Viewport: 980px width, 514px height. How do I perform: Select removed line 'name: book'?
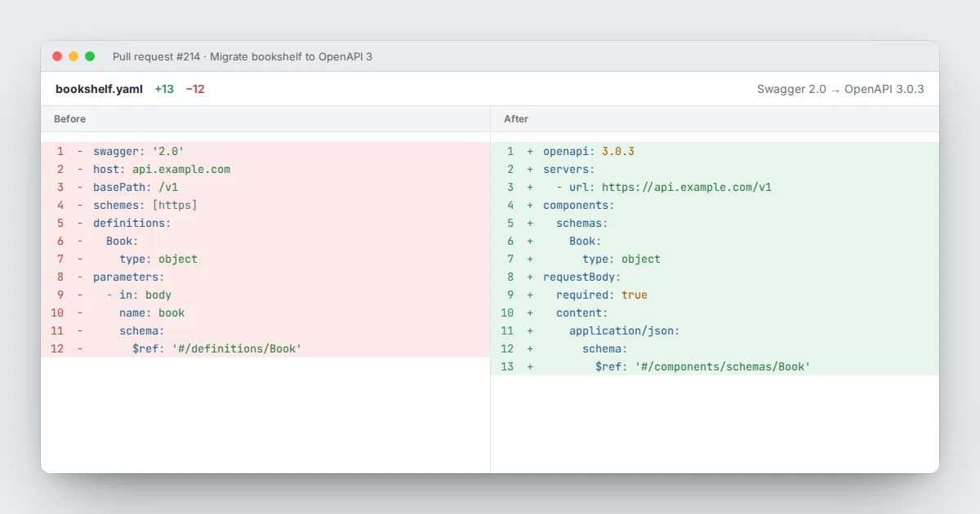[x=265, y=313]
